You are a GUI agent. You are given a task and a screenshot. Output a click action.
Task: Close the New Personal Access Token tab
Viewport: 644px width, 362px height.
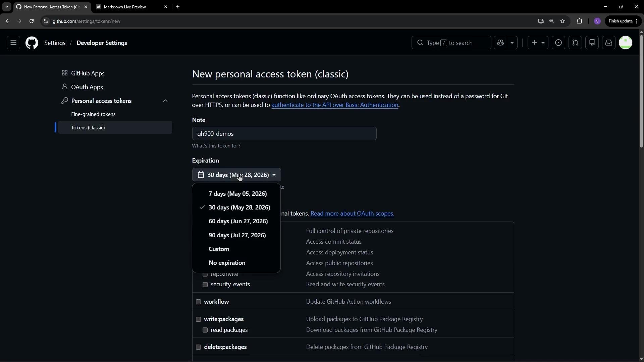[x=86, y=7]
